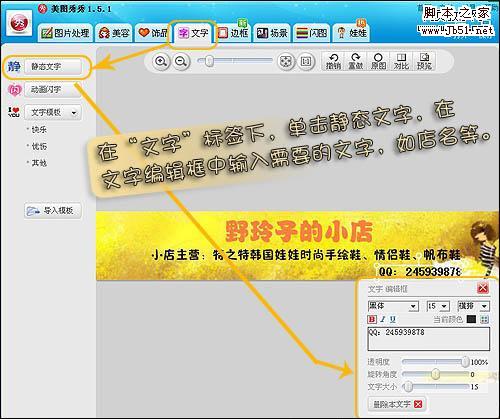500x419 pixels.
Task: Open the 饰品 tab
Action: 153,33
